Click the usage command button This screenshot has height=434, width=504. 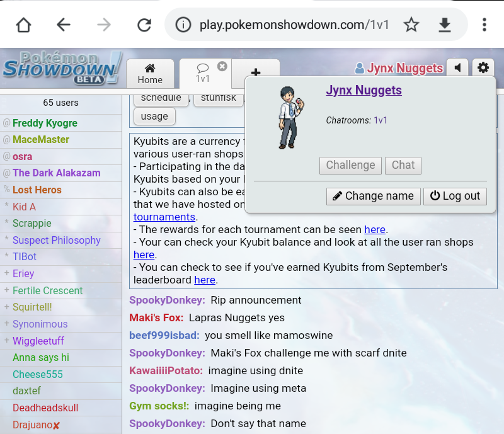(x=154, y=116)
